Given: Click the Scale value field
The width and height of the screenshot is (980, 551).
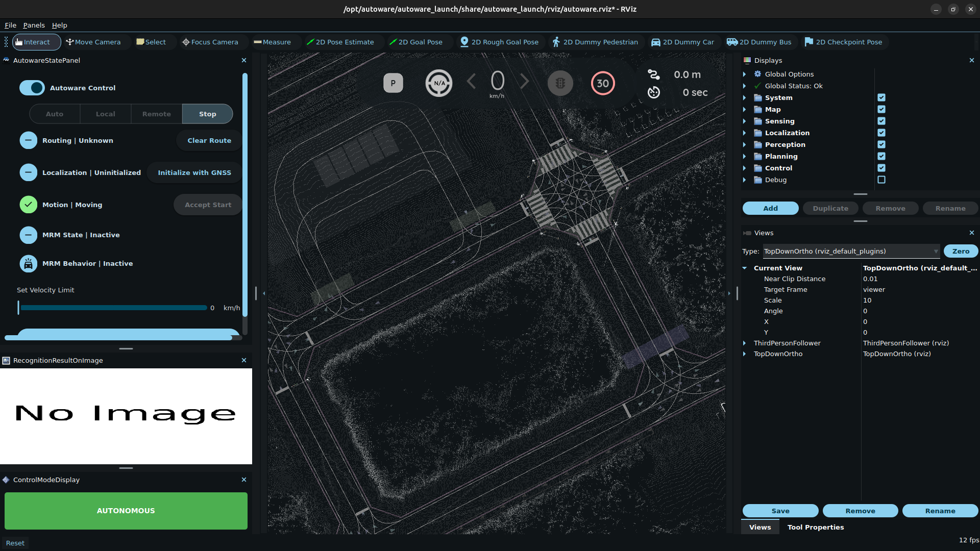Looking at the screenshot, I should (919, 300).
